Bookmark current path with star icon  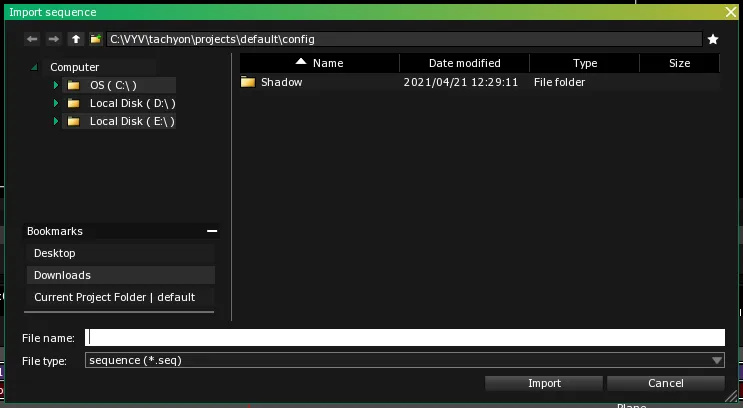tap(713, 39)
